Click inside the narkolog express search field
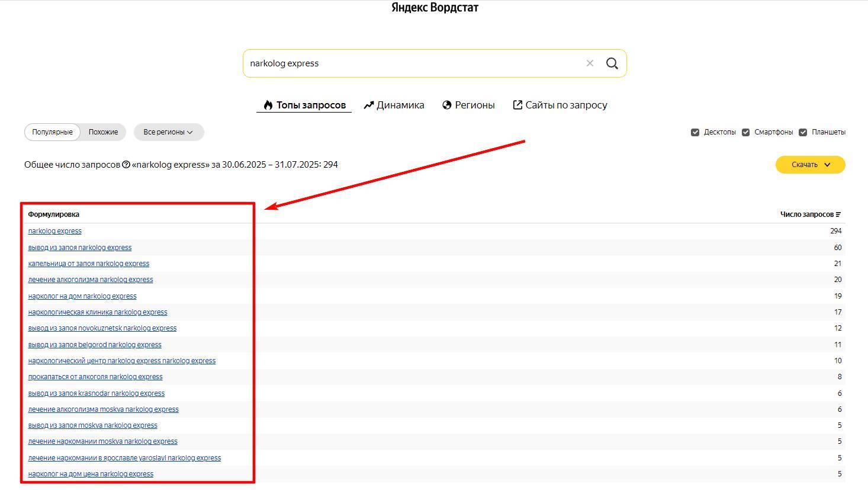Image resolution: width=868 pixels, height=490 pixels. (409, 63)
